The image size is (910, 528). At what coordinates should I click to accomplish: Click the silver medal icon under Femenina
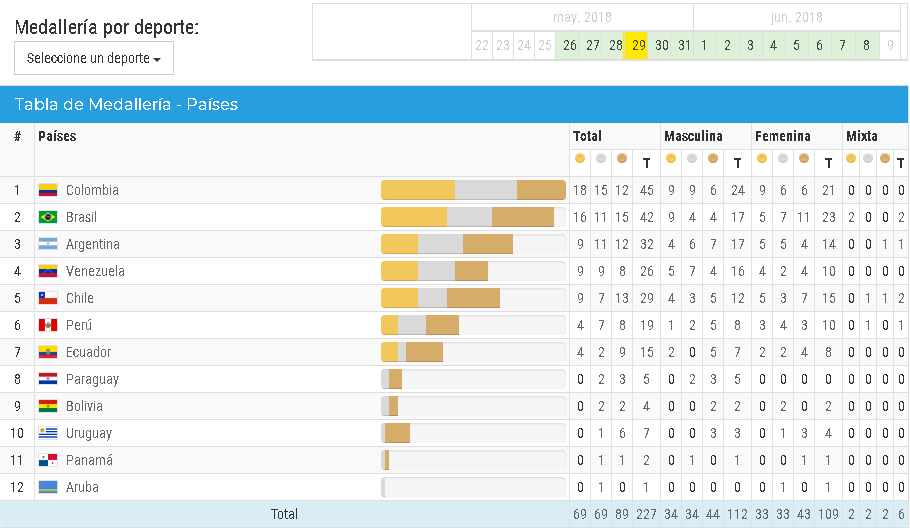tap(783, 159)
